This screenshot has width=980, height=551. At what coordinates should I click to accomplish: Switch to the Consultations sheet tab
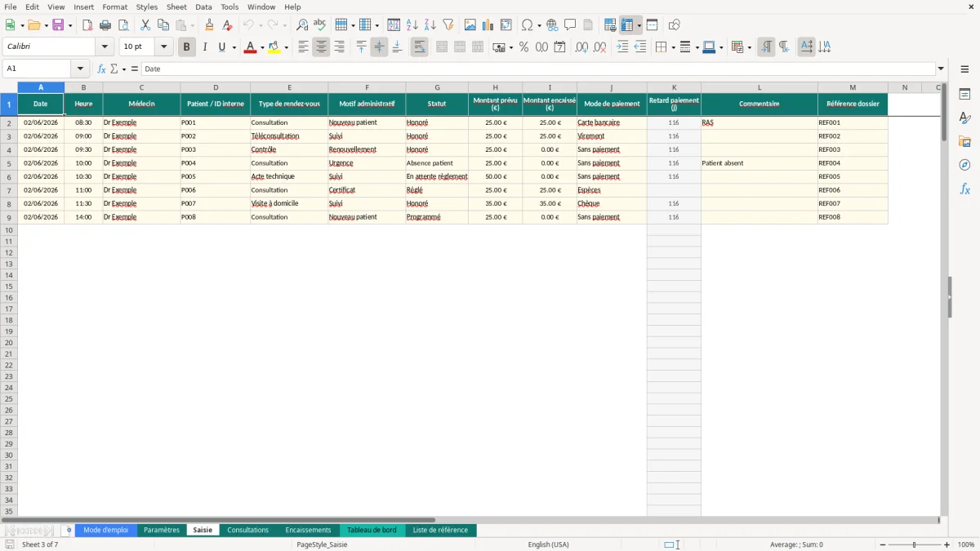click(247, 530)
